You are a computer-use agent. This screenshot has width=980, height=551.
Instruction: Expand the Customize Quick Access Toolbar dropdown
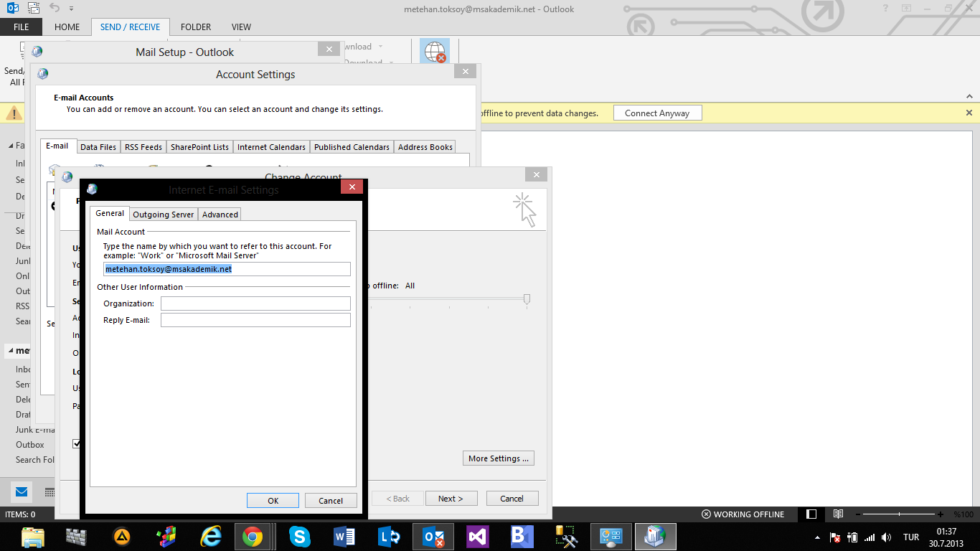pos(71,9)
